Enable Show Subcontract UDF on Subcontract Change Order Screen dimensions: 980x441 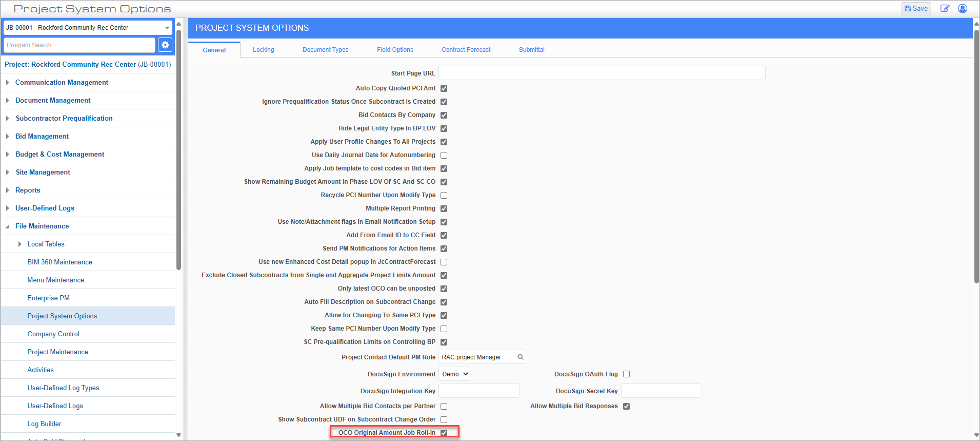(444, 419)
